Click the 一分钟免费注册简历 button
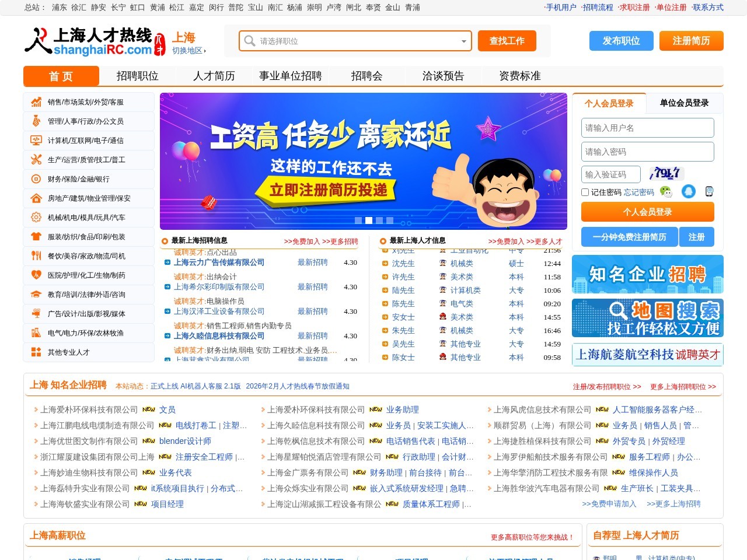Screen dimensions: 747x560 (x=630, y=237)
